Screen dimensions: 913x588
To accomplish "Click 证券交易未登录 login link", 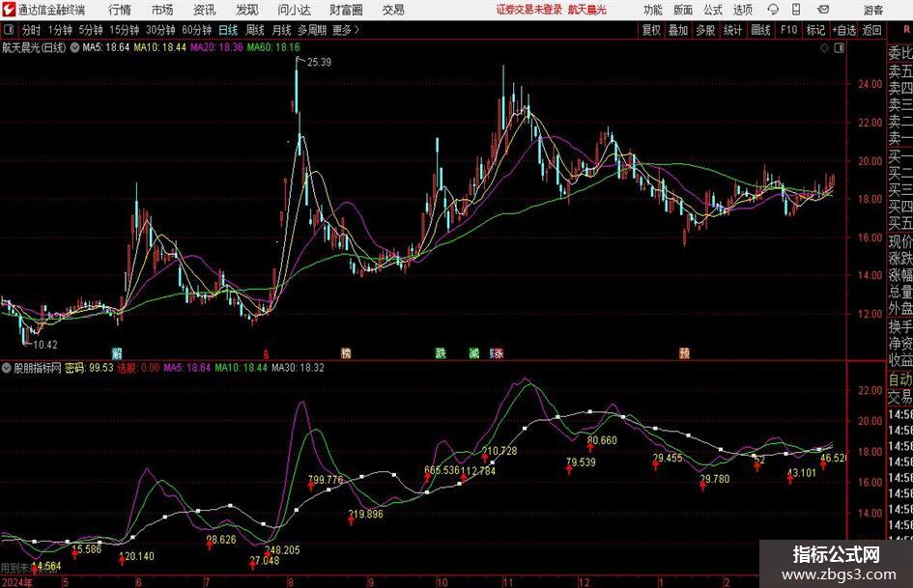I will click(x=529, y=10).
